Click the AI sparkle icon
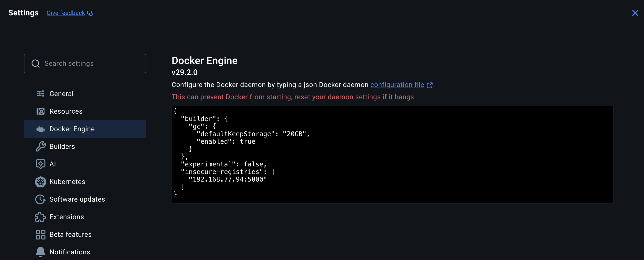The height and width of the screenshot is (260, 644). pos(40,164)
